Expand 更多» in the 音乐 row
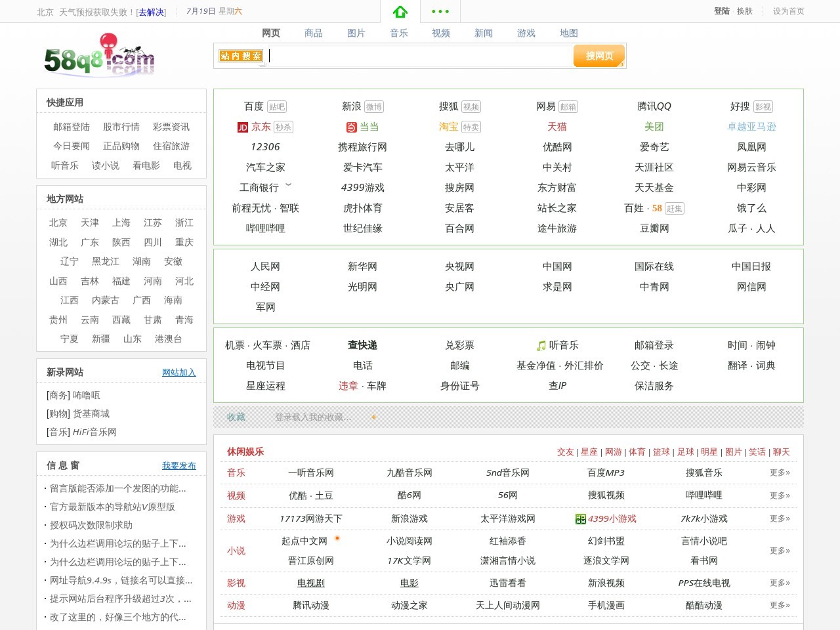Viewport: 840px width, 630px height. coord(780,473)
